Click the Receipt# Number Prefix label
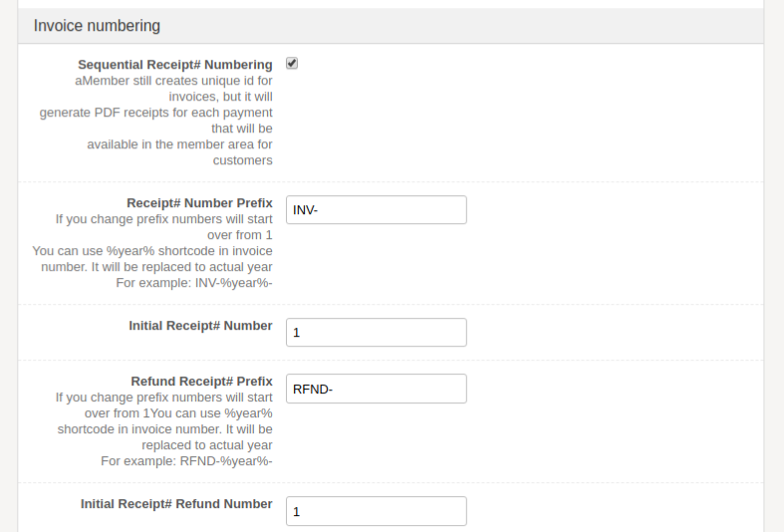Screen dimensions: 784x532 click(x=199, y=203)
